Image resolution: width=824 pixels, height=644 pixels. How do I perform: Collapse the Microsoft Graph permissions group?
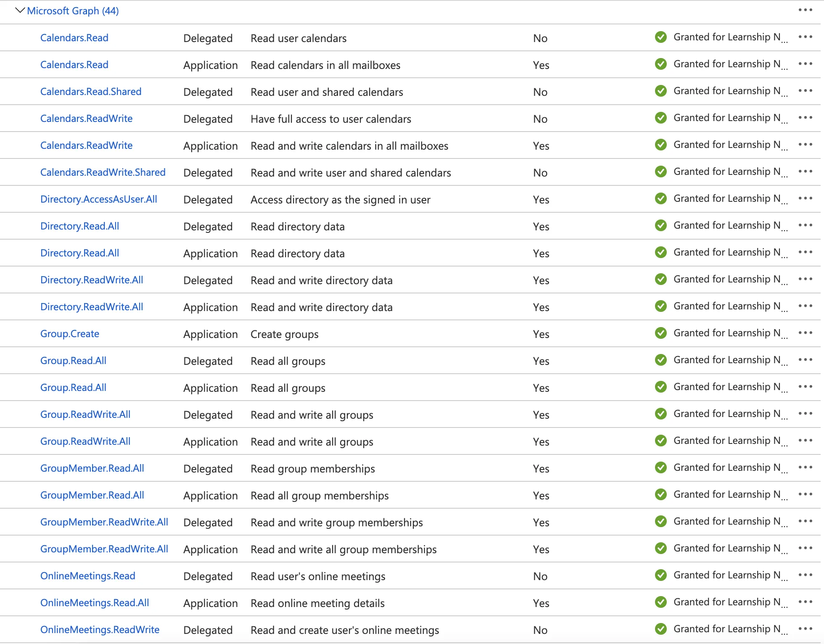click(x=20, y=11)
